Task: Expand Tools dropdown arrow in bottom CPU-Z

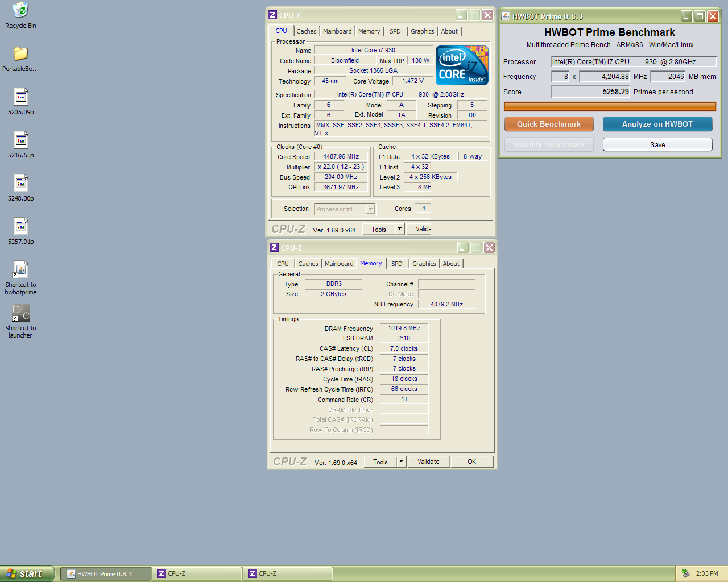Action: point(401,462)
